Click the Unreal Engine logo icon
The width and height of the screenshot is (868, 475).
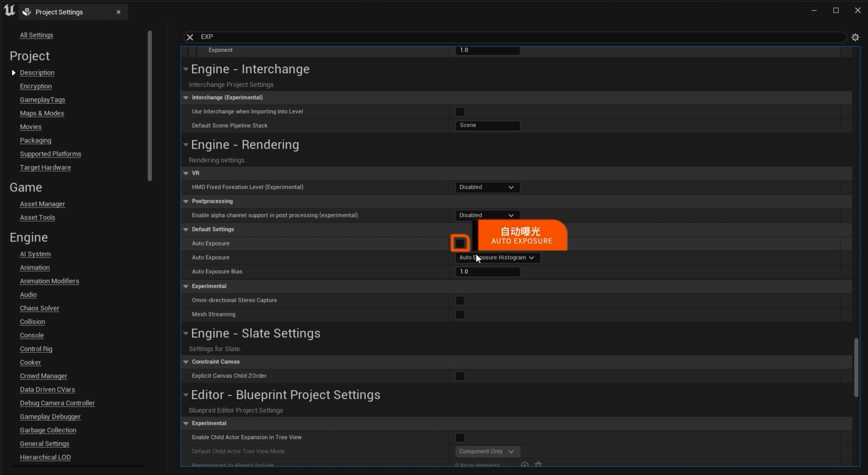coord(9,10)
